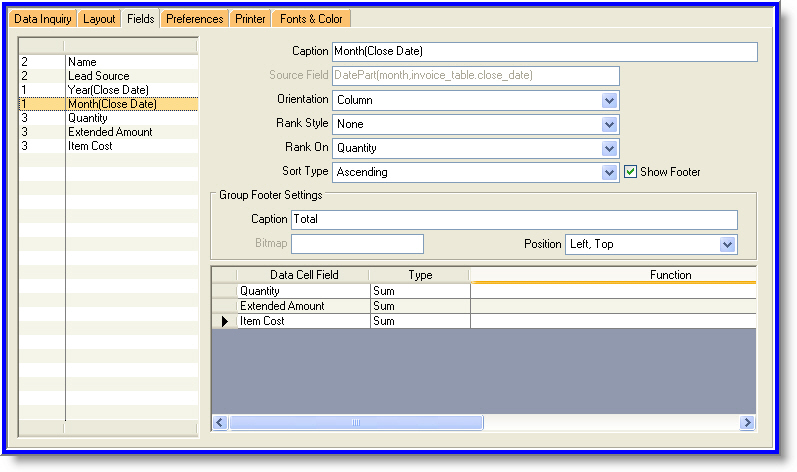Select Lead Source in the fields list
This screenshot has width=797, height=472.
(99, 76)
